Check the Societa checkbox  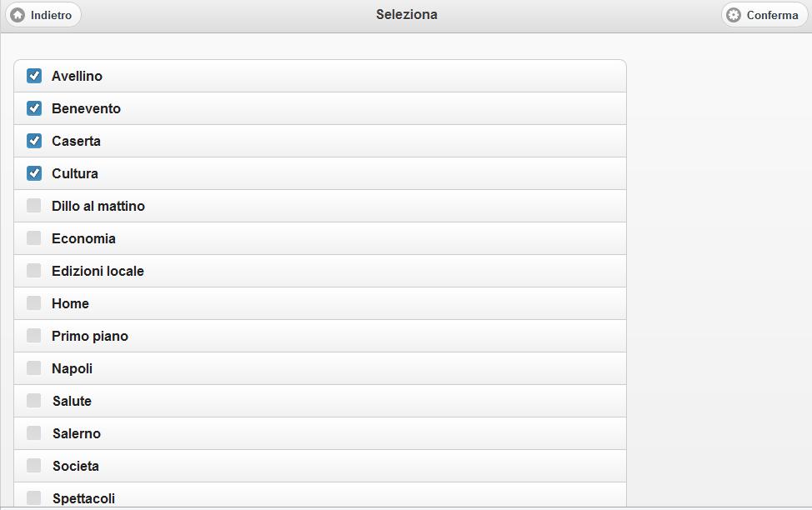coord(34,466)
